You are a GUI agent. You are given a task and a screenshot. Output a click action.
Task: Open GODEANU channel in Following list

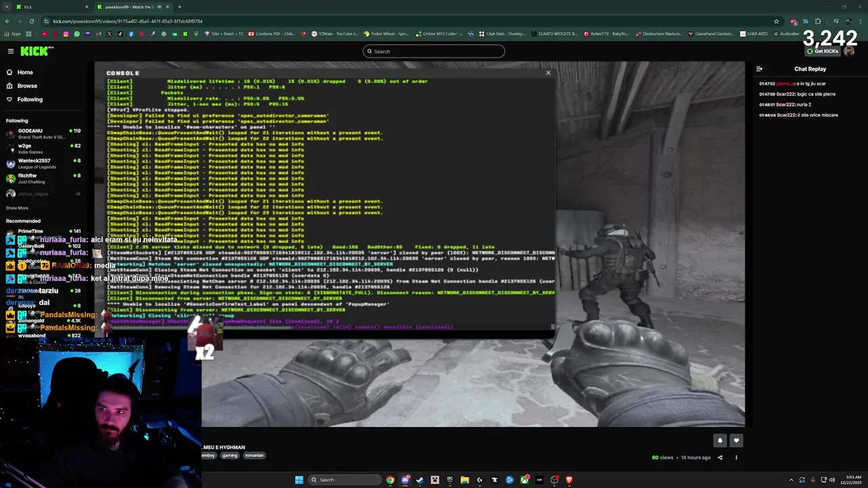pos(42,134)
